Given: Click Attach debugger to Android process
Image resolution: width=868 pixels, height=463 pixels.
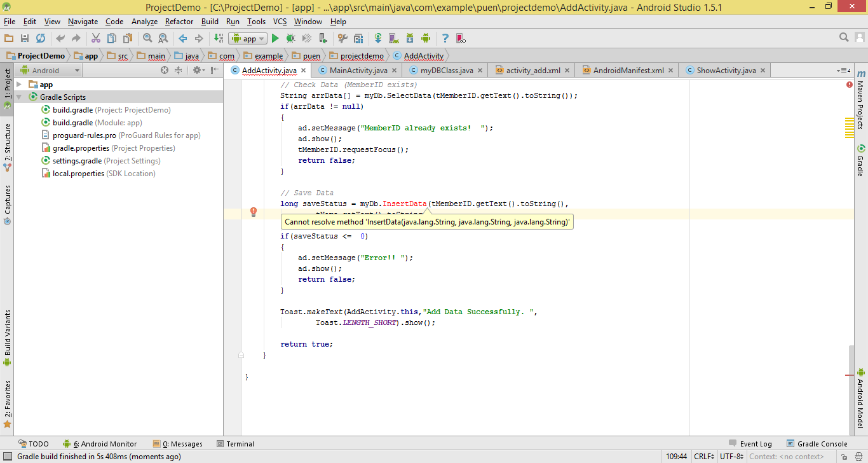Looking at the screenshot, I should [x=323, y=38].
